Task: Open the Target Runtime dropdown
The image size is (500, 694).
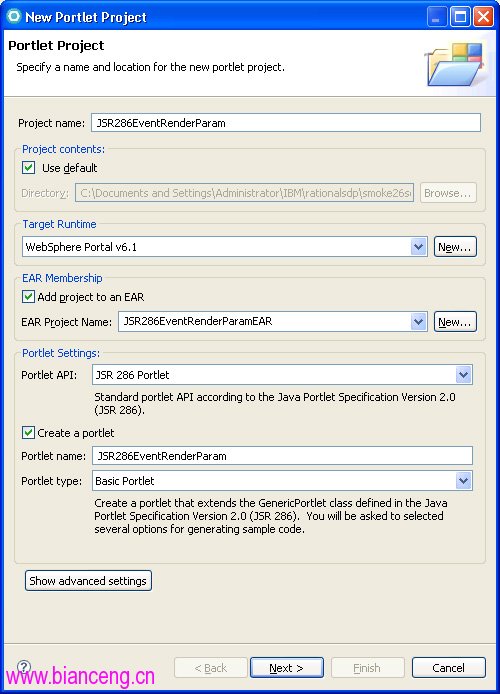Action: 418,247
